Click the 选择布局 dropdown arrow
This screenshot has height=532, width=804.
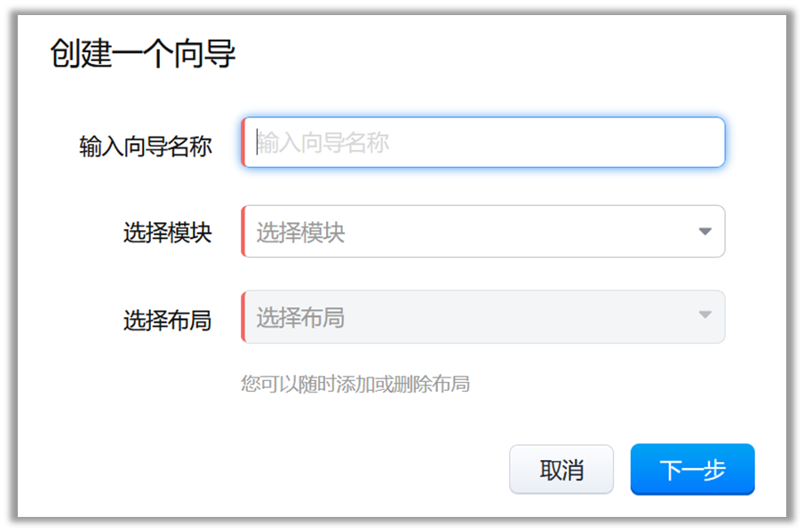[704, 316]
